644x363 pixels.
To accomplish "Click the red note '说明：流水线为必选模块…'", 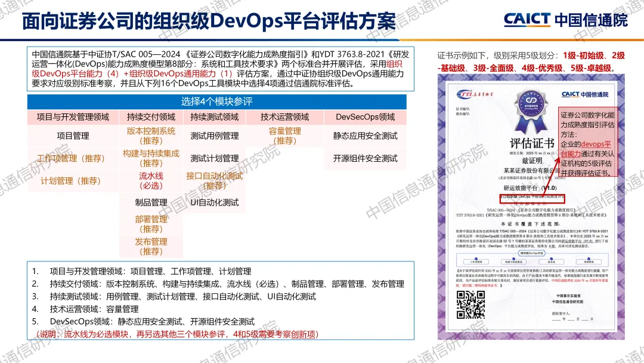I will point(176,334).
